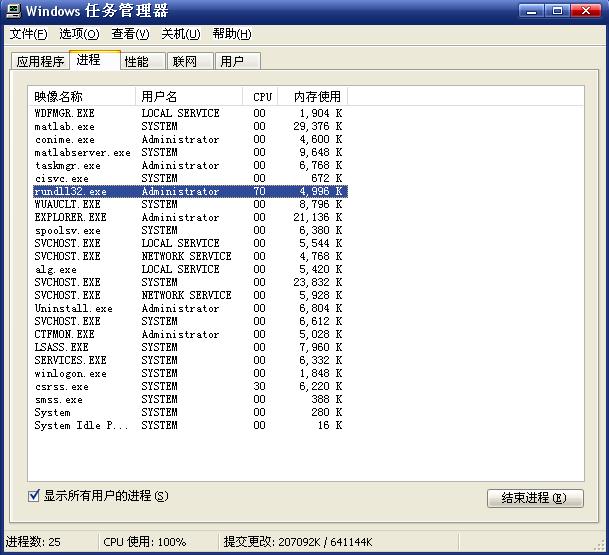Click SVCHOST.EXE using 6,612 K memory
The image size is (609, 555).
pos(190,321)
